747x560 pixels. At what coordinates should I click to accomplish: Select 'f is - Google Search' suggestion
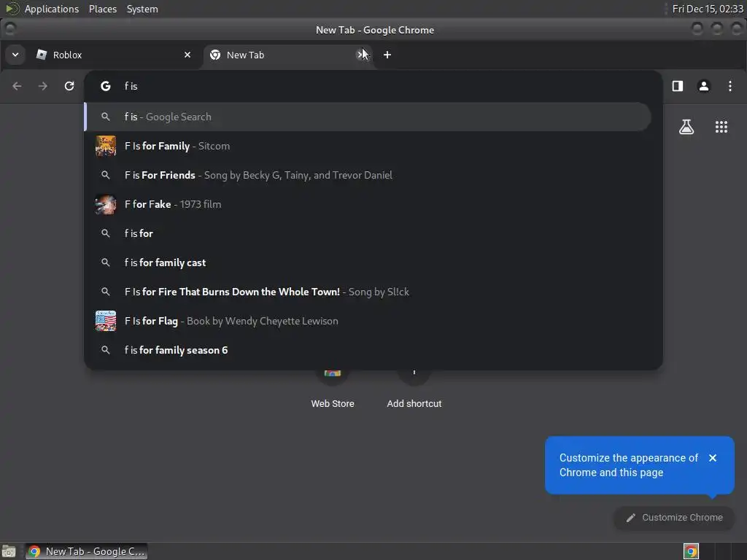click(368, 117)
